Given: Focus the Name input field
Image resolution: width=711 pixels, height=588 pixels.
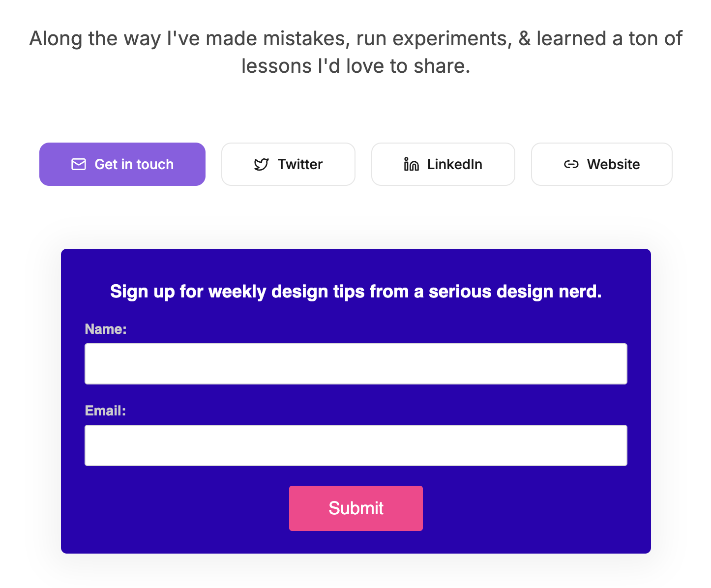Looking at the screenshot, I should click(355, 364).
